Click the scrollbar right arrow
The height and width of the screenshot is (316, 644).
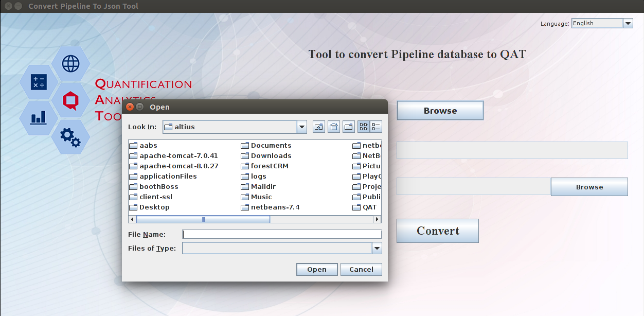378,219
